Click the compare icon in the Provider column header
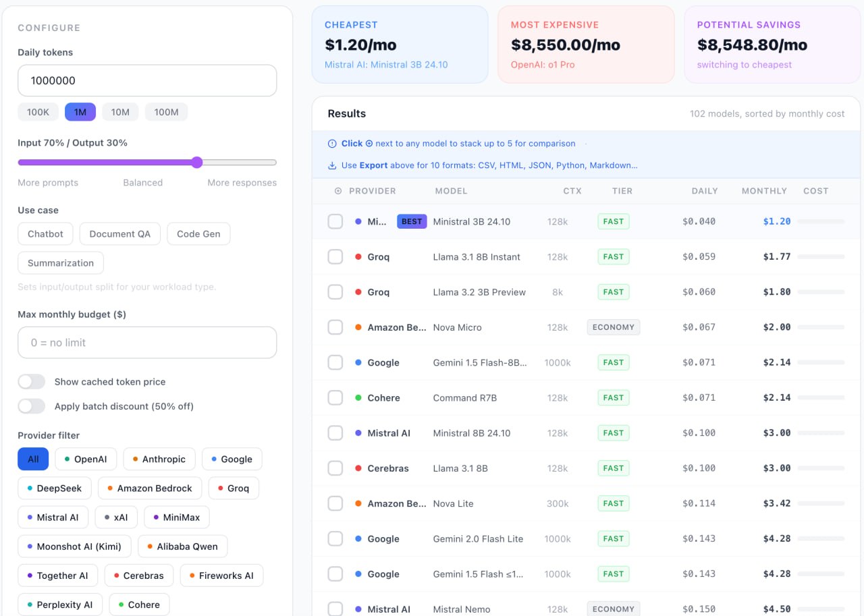Viewport: 864px width, 616px height. (x=338, y=191)
